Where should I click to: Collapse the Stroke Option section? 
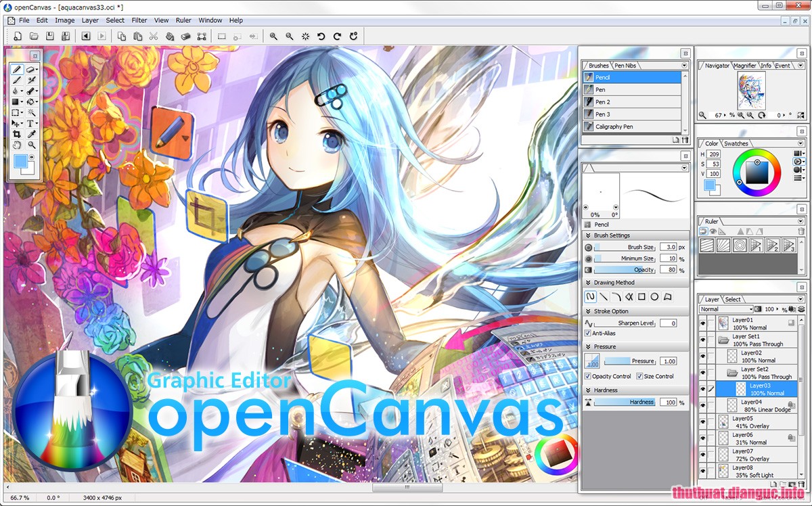(x=588, y=310)
